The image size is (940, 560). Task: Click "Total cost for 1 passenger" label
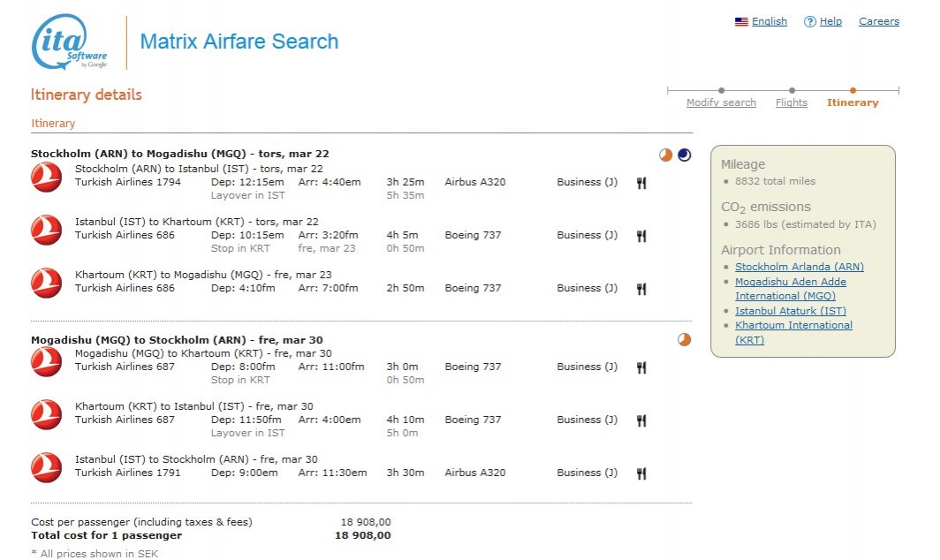106,535
